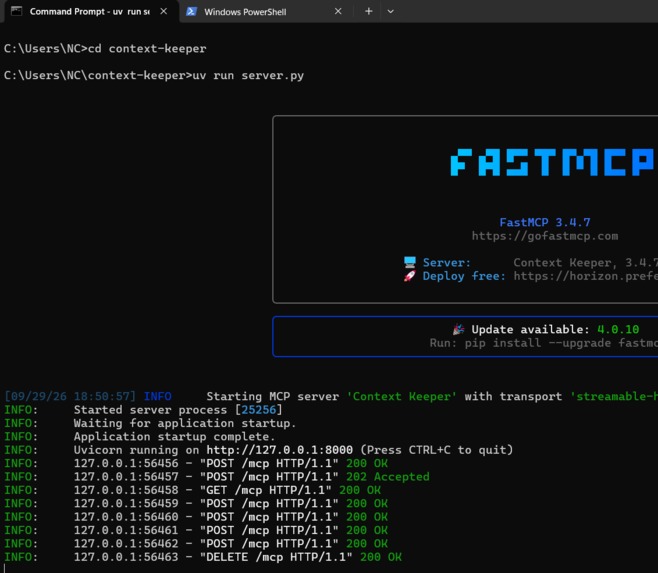The height and width of the screenshot is (573, 658).
Task: Click the '202 Accepted' status
Action: pyautogui.click(x=387, y=477)
